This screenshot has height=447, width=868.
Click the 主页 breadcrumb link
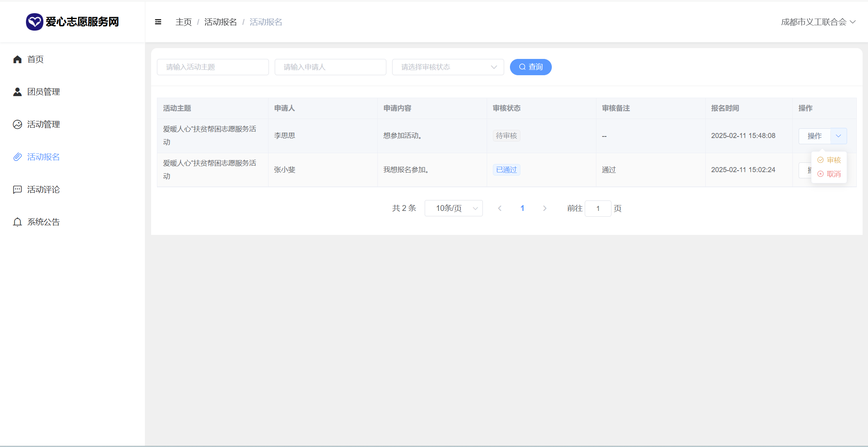pos(184,22)
